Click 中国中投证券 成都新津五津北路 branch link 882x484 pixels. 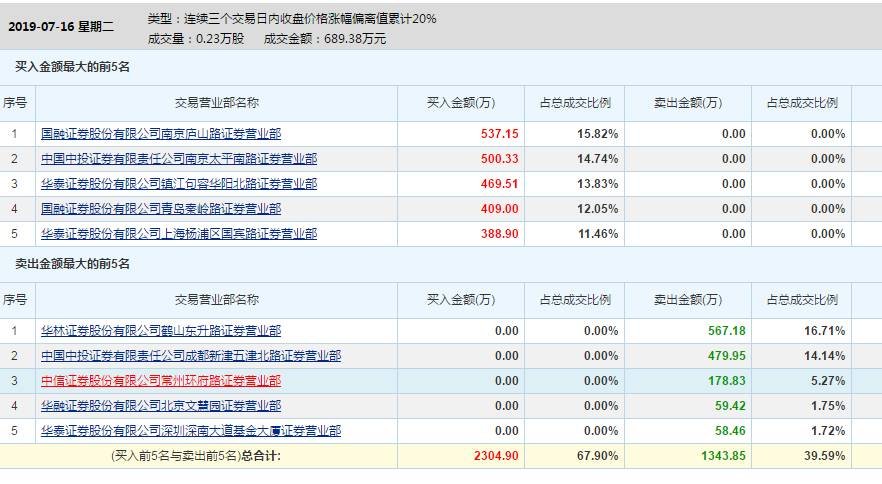(x=191, y=355)
